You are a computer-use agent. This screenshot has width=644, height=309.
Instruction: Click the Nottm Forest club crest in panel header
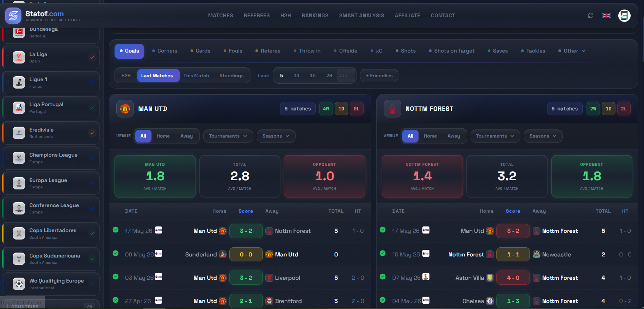click(x=392, y=109)
